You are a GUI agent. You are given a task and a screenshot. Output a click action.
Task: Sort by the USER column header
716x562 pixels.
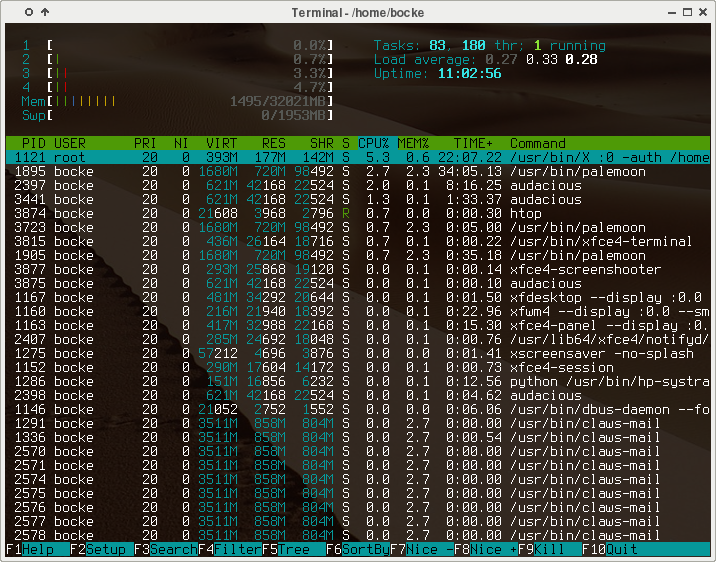[x=70, y=143]
